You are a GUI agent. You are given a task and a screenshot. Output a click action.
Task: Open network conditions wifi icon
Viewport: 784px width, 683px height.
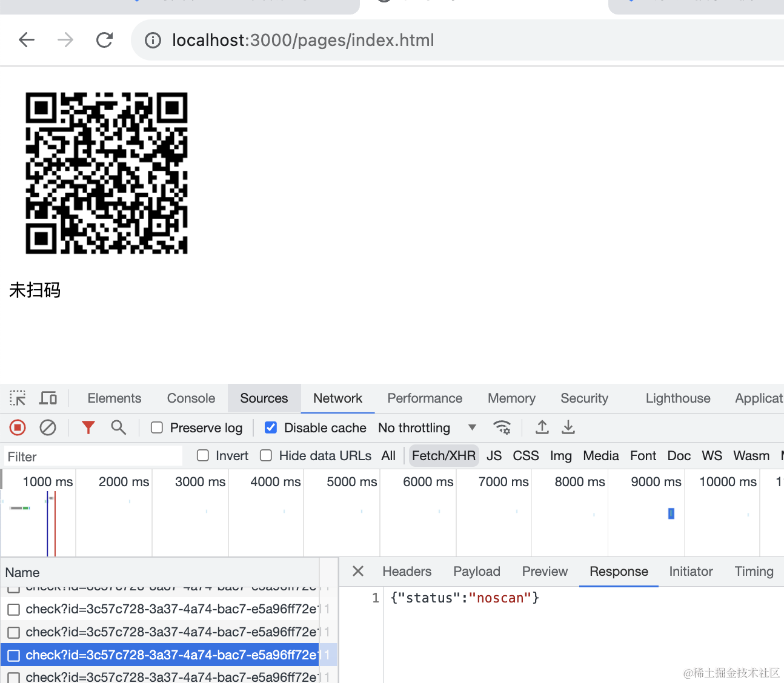click(x=502, y=428)
